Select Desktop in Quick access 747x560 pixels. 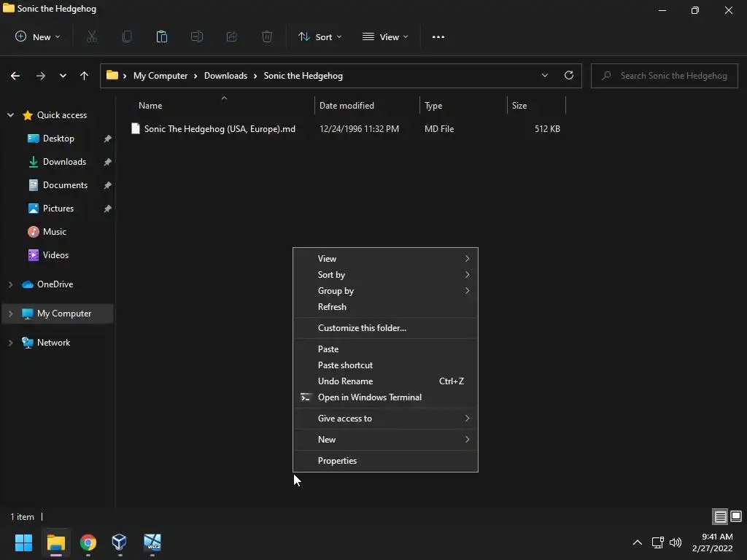pyautogui.click(x=58, y=139)
